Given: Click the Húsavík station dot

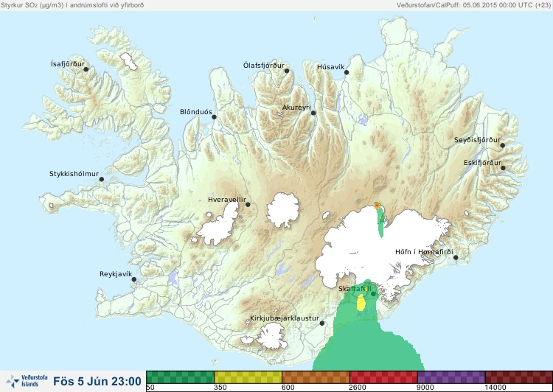Looking at the screenshot, I should [347, 72].
